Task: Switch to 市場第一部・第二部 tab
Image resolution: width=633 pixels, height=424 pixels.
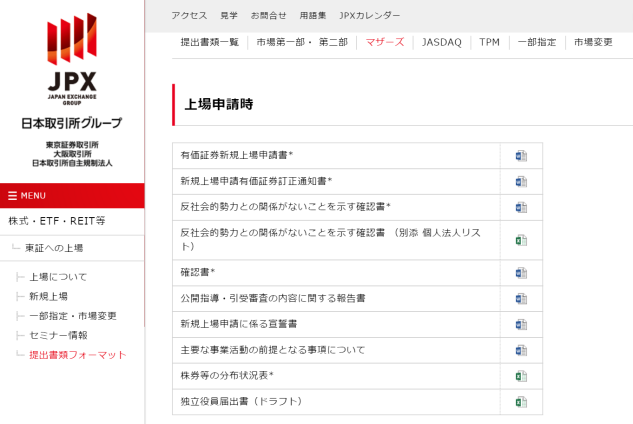Action: pos(301,42)
